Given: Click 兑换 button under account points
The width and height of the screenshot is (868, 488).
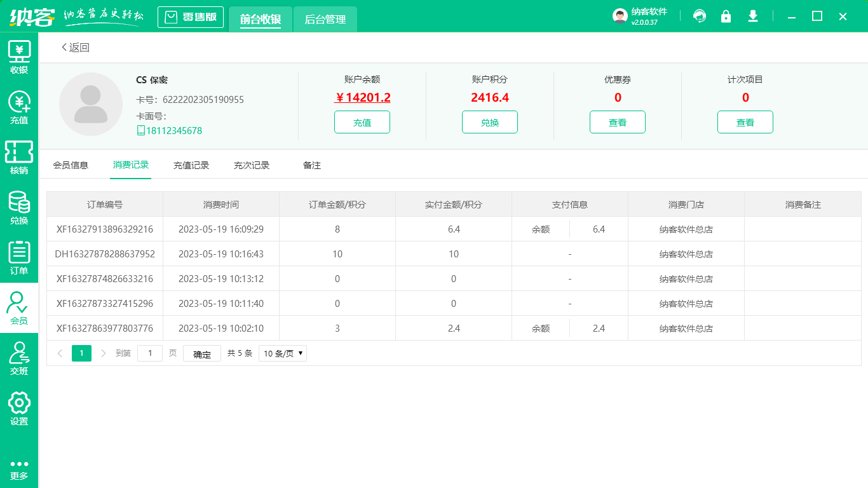Looking at the screenshot, I should click(x=490, y=122).
